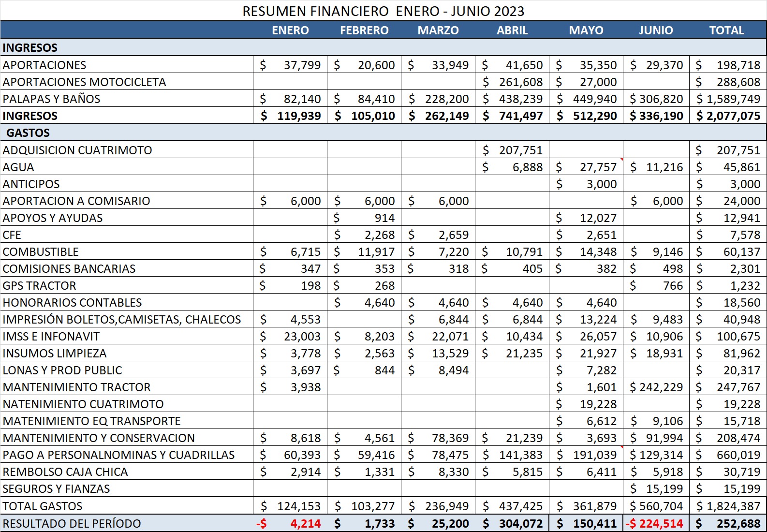Click the ABRIL column header
This screenshot has height=532, width=767.
[x=512, y=30]
